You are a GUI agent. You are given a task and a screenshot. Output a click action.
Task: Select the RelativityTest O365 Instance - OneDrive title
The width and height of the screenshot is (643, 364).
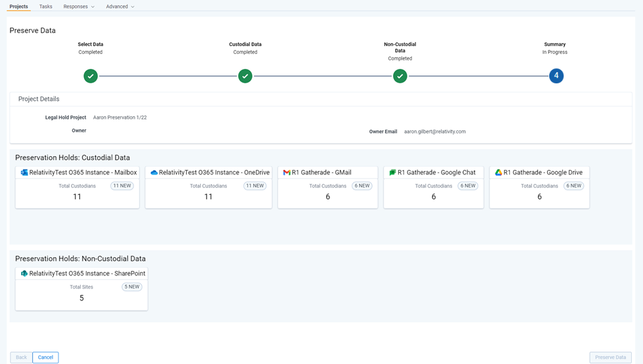[214, 172]
